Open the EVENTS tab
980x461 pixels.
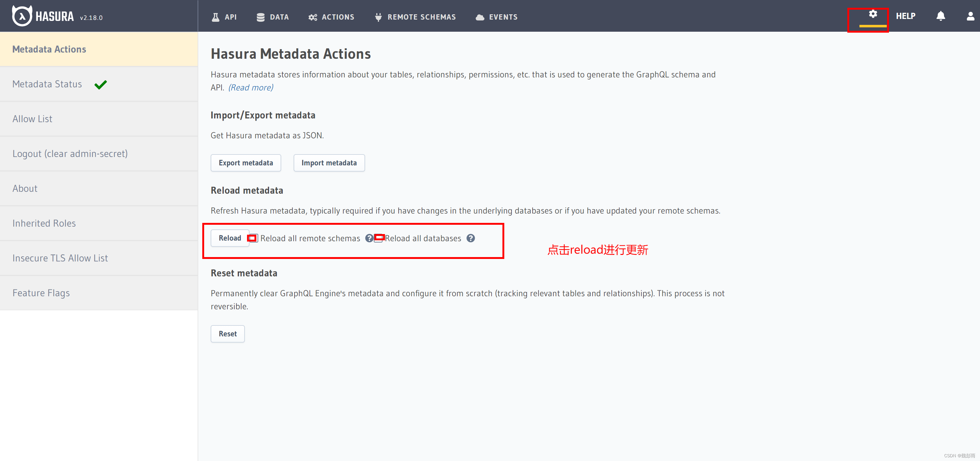[x=497, y=17]
